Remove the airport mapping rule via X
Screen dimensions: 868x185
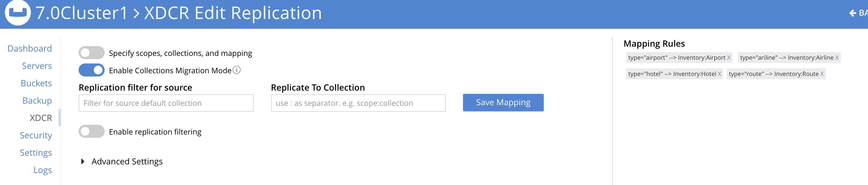[x=728, y=58]
